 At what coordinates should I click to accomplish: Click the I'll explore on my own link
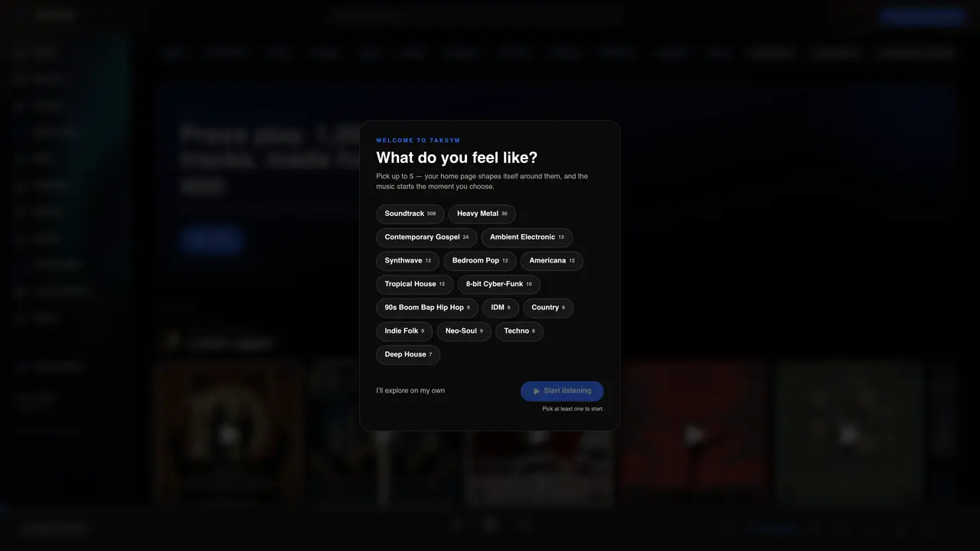[x=410, y=391]
